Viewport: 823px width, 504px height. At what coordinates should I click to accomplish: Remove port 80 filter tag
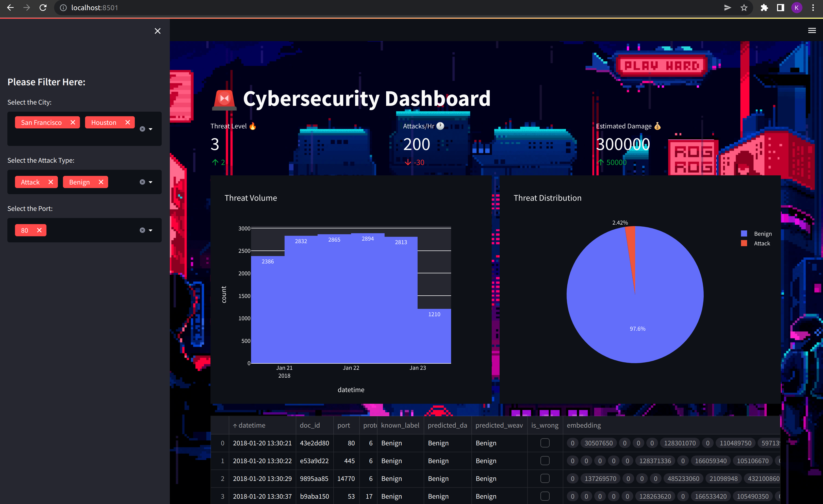point(39,230)
